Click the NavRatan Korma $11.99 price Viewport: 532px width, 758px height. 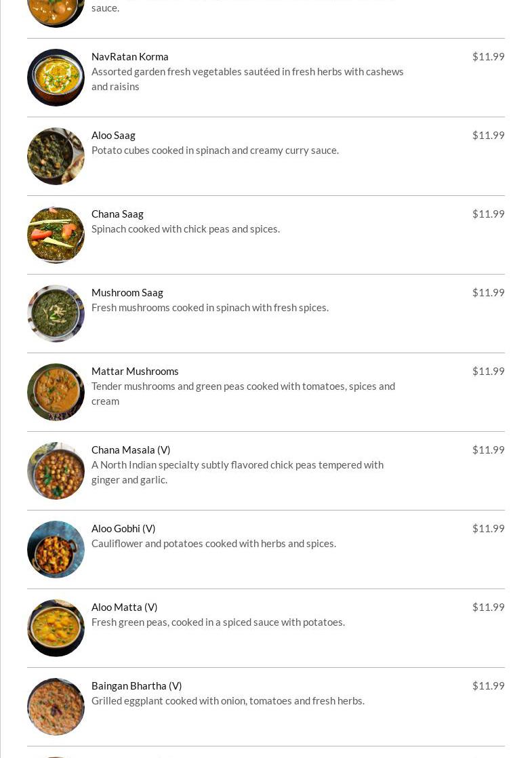488,56
